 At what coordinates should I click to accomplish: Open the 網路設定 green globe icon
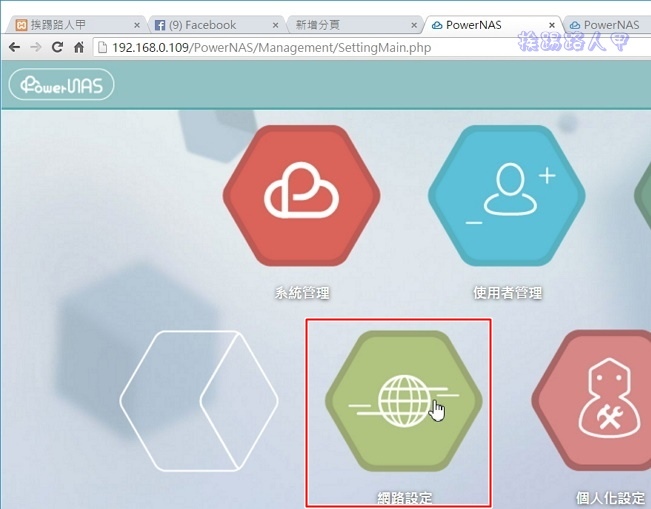click(404, 403)
